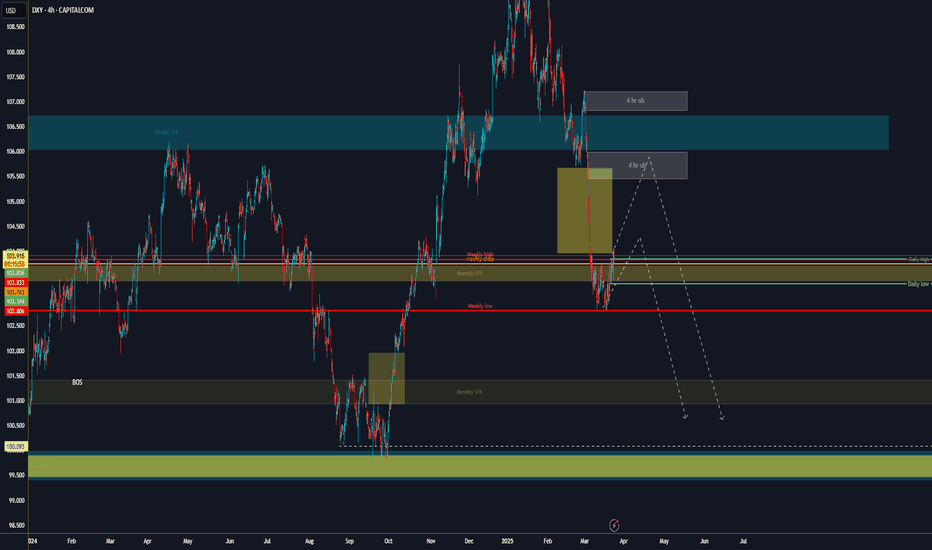Select the Daily high line label
The image size is (932, 550).
point(919,260)
